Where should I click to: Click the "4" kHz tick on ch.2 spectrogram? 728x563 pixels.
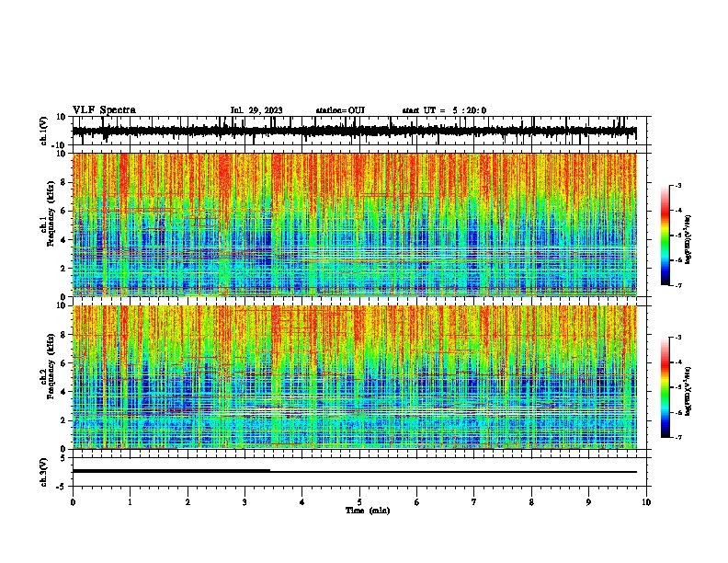tap(63, 392)
